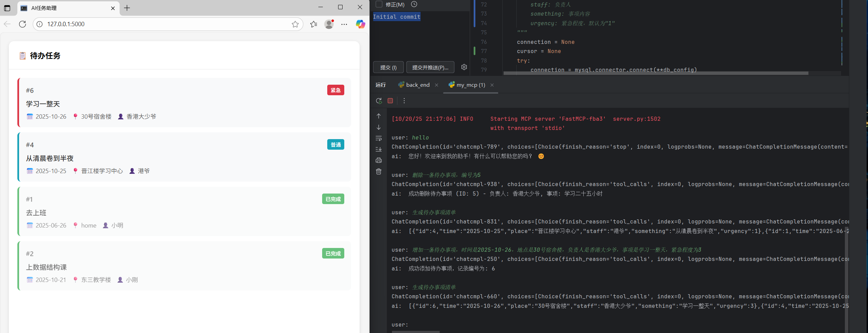Click the Initial commit message field
Screen dimensions: 868x333
(421, 35)
